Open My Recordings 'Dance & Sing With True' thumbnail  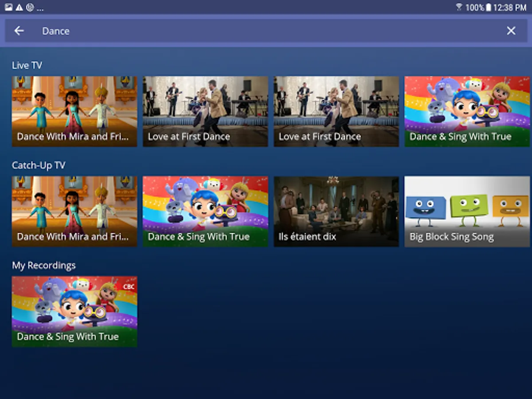[x=74, y=312]
